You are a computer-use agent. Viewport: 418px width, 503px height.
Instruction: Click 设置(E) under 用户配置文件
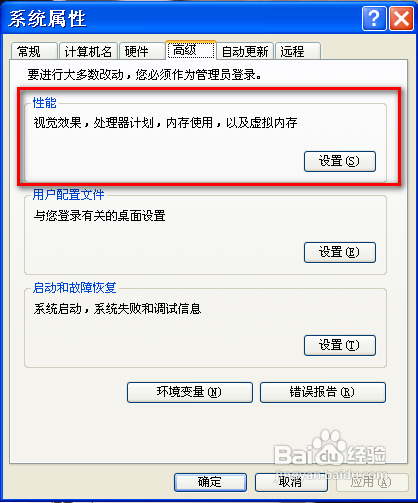click(340, 252)
